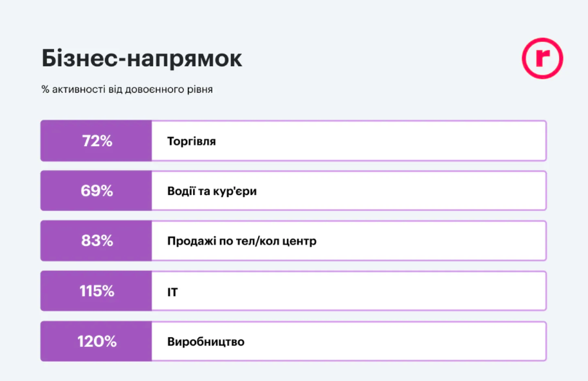Click the 115% percentage value
This screenshot has height=381, width=588.
[97, 292]
